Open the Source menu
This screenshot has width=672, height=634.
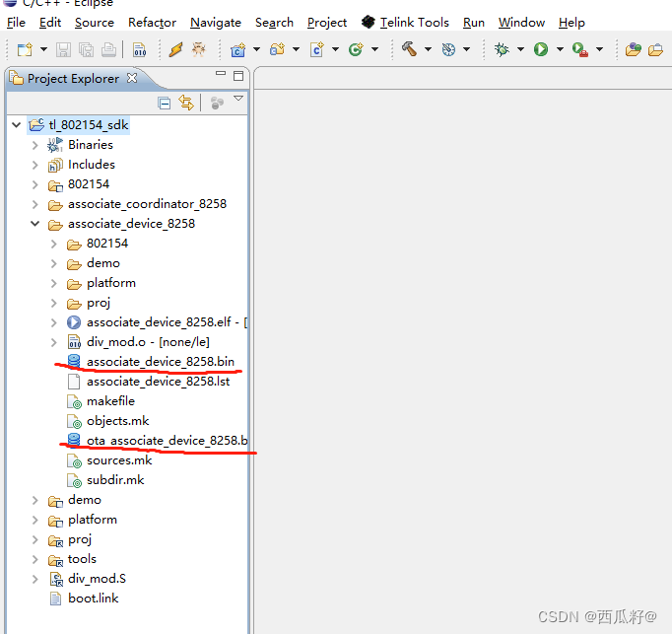pos(95,23)
